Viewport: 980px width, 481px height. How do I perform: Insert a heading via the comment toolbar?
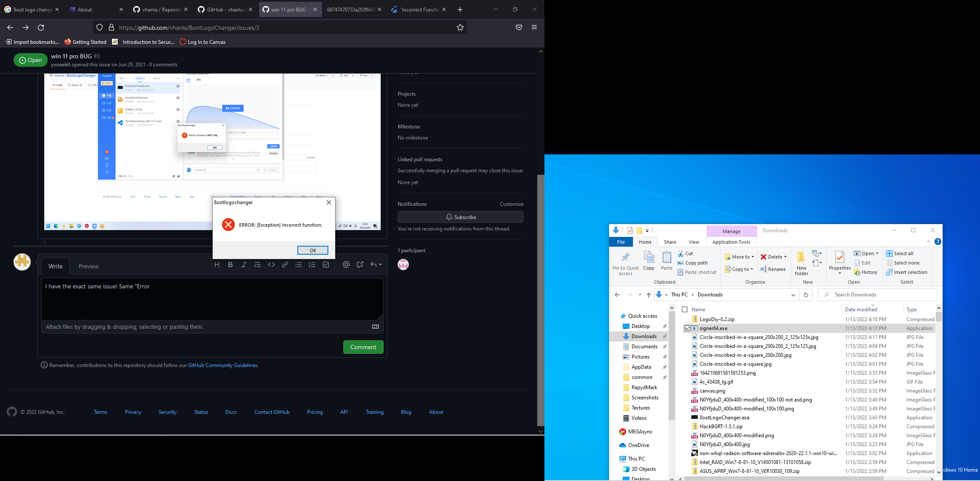[x=217, y=264]
